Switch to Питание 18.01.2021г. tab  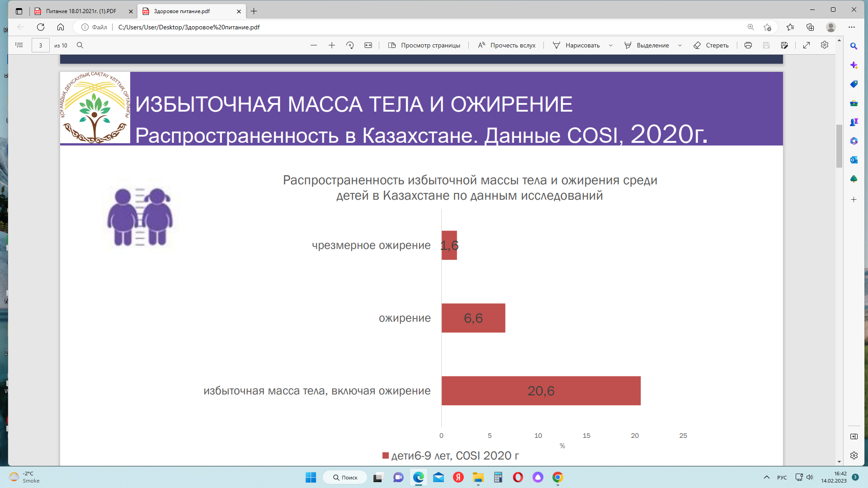tap(81, 11)
